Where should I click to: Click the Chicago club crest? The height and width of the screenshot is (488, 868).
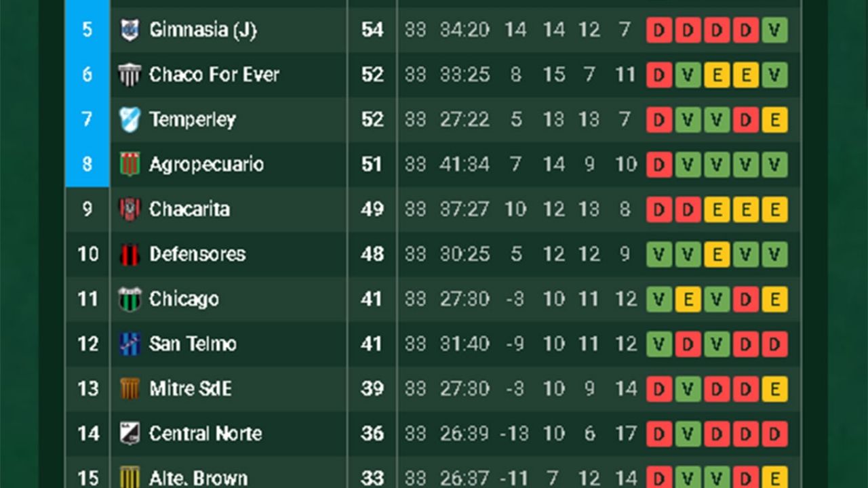click(129, 299)
